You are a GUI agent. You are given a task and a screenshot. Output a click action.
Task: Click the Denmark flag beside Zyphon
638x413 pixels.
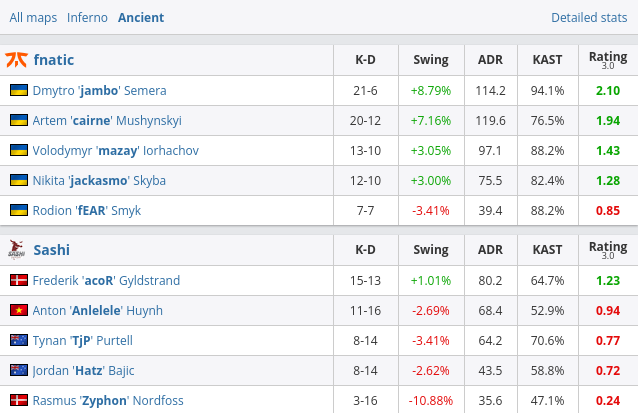(19, 400)
